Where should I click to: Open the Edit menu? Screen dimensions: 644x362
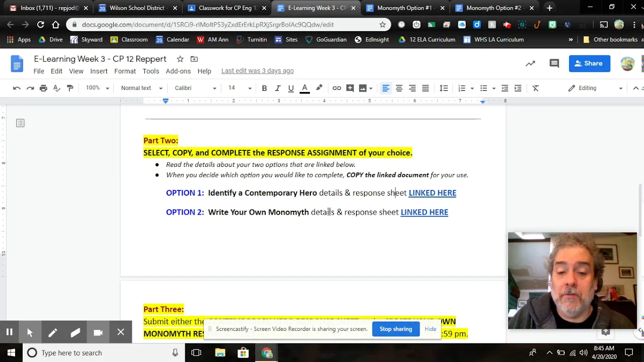[x=56, y=71]
